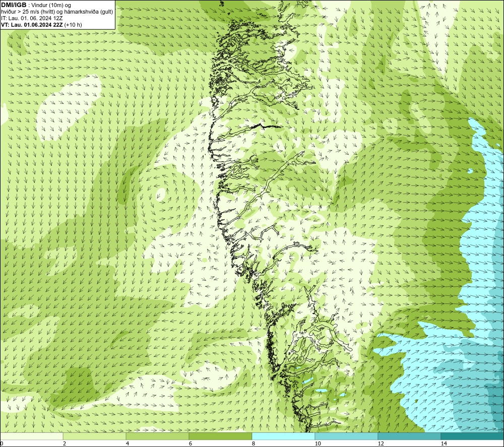Click the 6–8 m/s dark green band
504x447 pixels.
tap(221, 436)
